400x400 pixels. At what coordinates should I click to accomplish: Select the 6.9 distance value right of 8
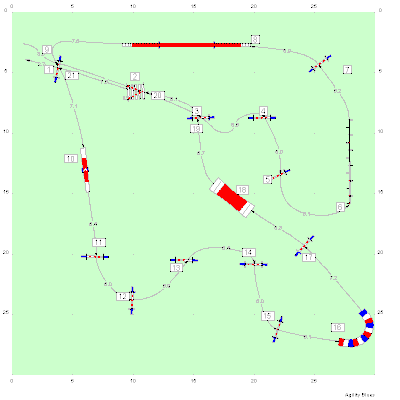(287, 51)
